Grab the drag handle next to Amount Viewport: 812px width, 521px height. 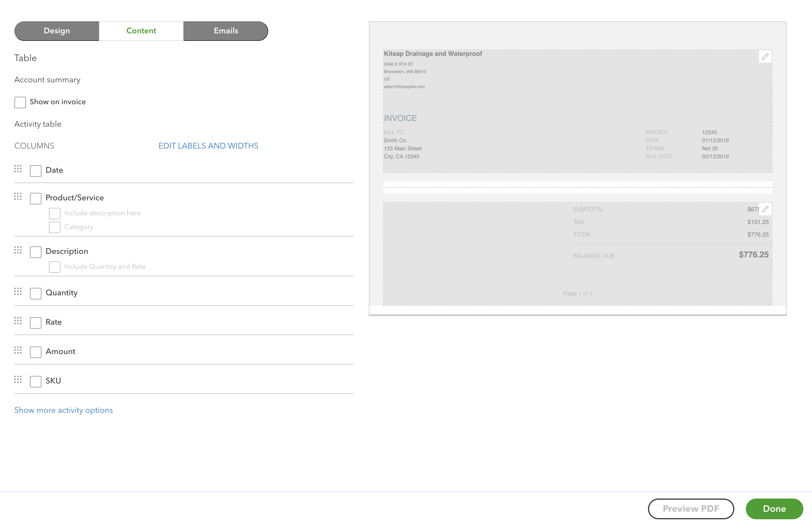[x=18, y=351]
